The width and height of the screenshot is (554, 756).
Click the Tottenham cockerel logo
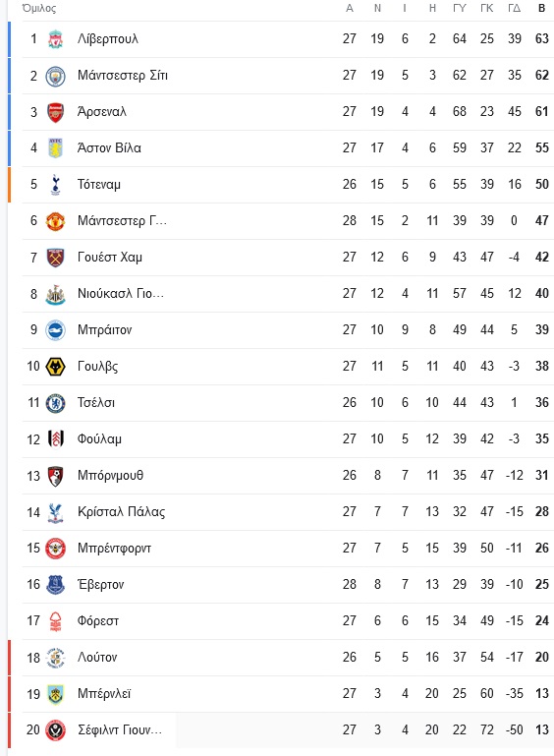point(55,185)
